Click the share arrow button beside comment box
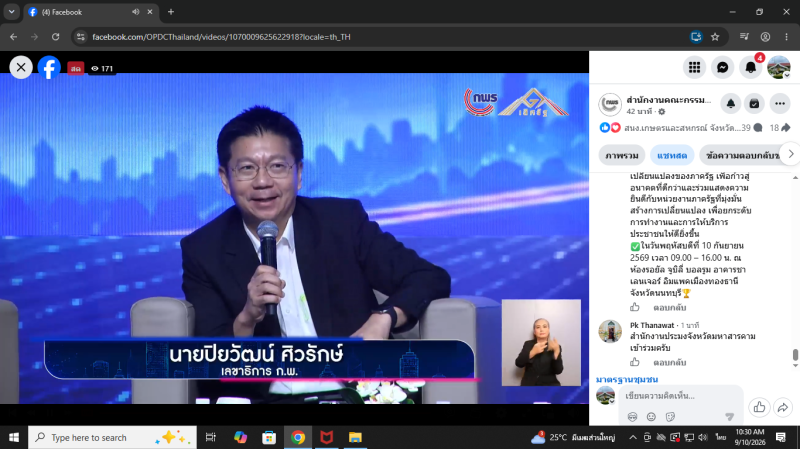This screenshot has height=449, width=800. click(x=783, y=407)
